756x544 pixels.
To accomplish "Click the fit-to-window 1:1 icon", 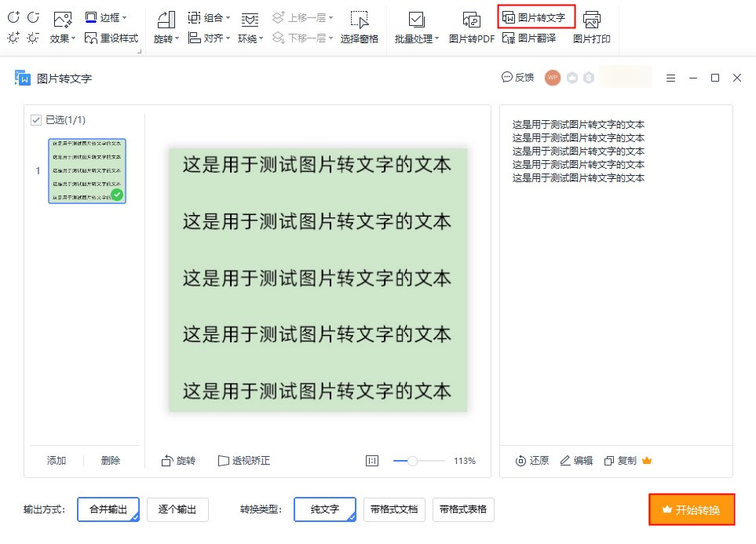I will (x=372, y=461).
